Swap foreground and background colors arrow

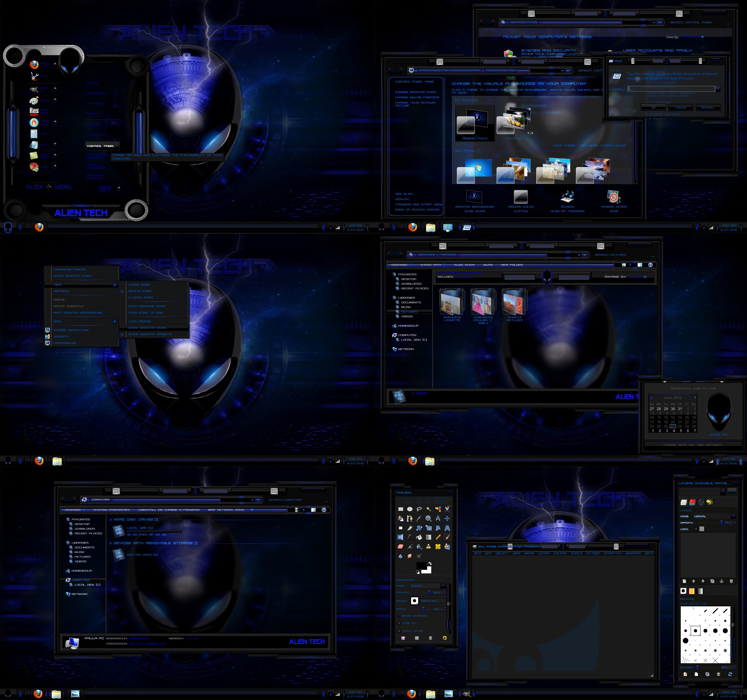(x=430, y=564)
